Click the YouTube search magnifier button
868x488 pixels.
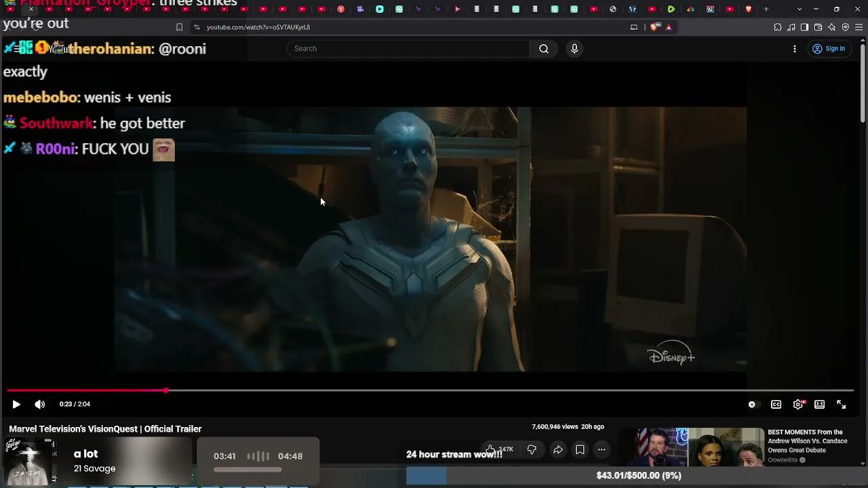point(544,49)
